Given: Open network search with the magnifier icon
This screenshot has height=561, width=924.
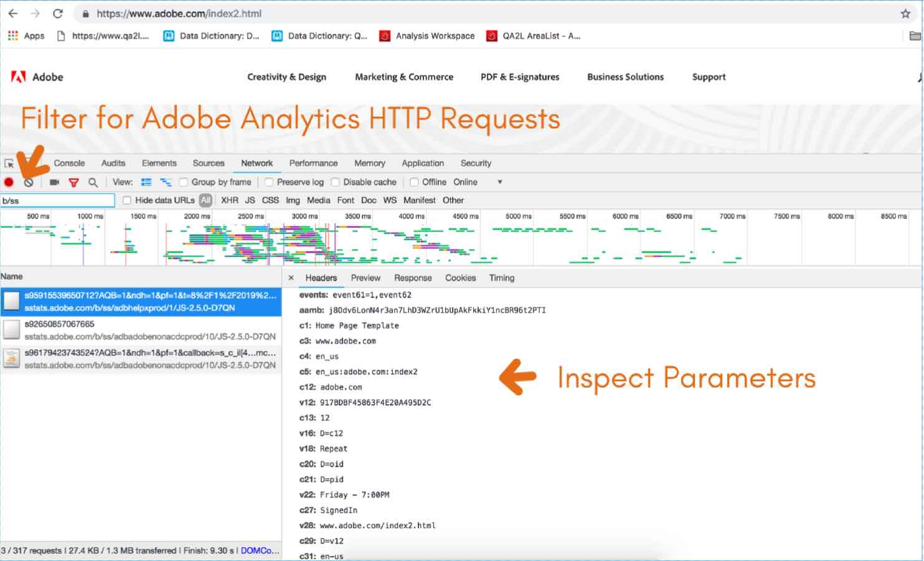Looking at the screenshot, I should pyautogui.click(x=93, y=182).
